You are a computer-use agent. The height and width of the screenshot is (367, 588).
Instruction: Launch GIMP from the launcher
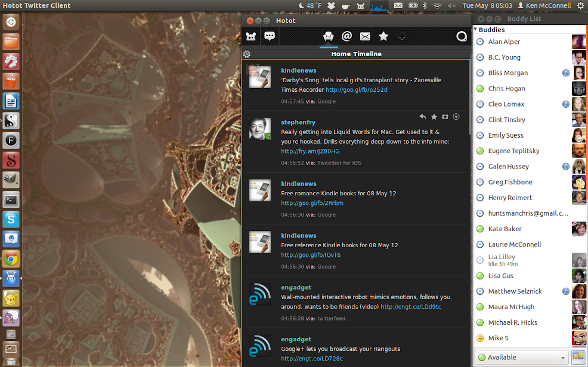tap(11, 180)
